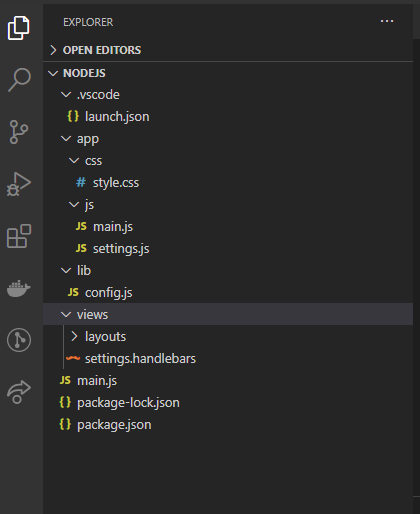This screenshot has height=514, width=420.
Task: Collapse the lib folder
Action: click(228, 270)
